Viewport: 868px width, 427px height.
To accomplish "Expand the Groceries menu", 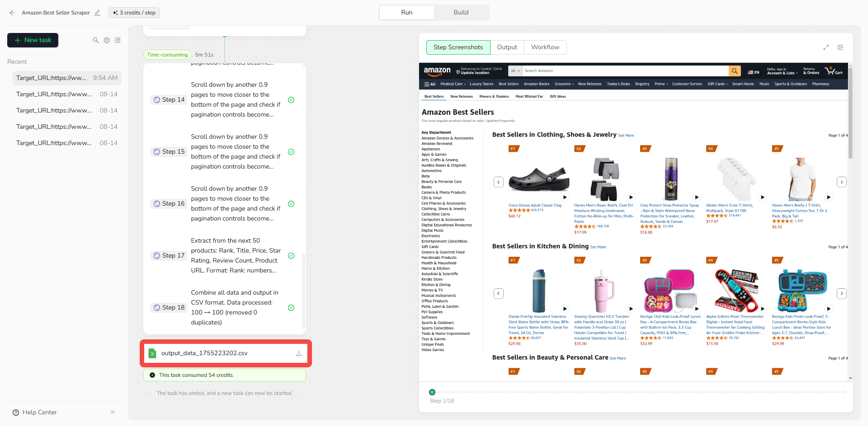I will 564,84.
